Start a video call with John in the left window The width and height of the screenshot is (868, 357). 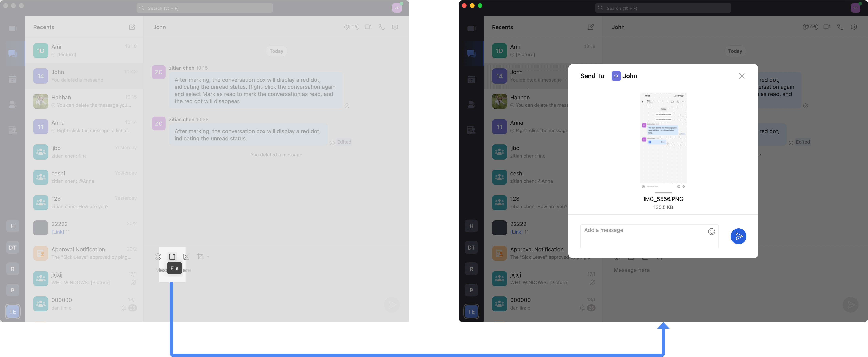coord(368,27)
